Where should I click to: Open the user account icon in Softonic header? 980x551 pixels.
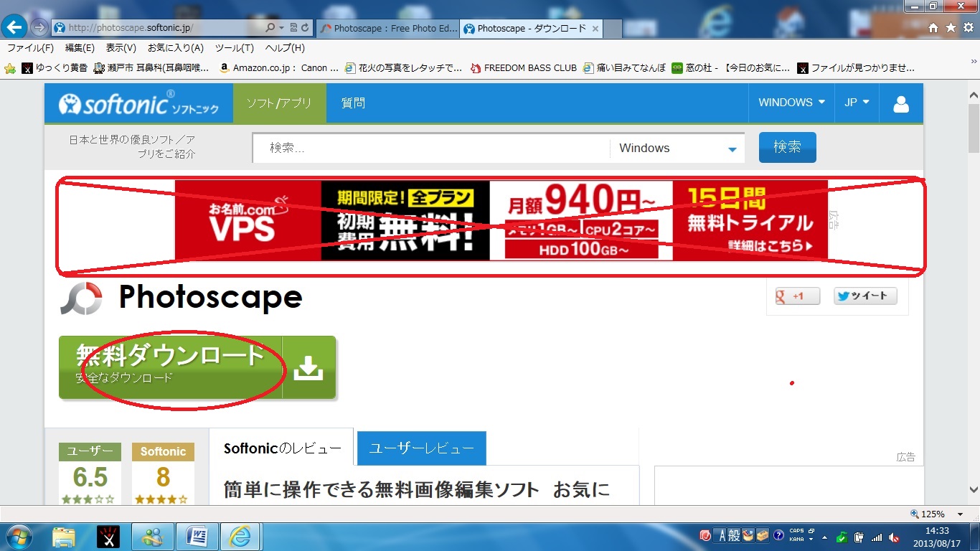901,103
